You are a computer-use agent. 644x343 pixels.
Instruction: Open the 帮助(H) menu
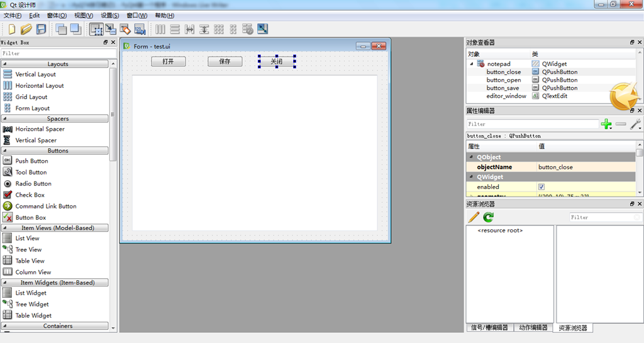(x=164, y=16)
